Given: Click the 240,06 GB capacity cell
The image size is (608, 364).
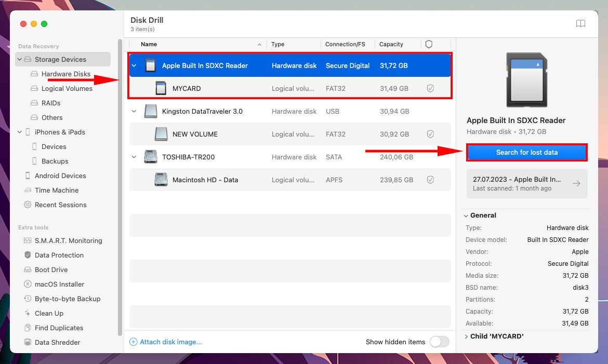Looking at the screenshot, I should pyautogui.click(x=396, y=157).
